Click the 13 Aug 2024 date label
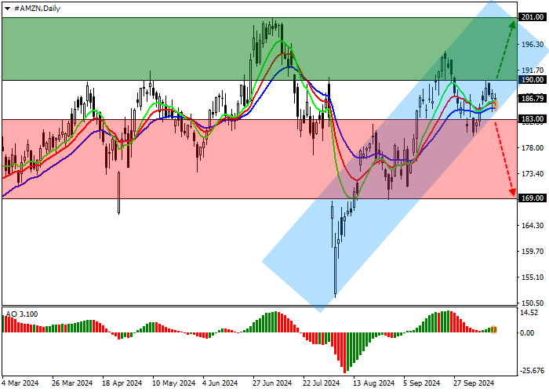The image size is (549, 392). tap(373, 383)
